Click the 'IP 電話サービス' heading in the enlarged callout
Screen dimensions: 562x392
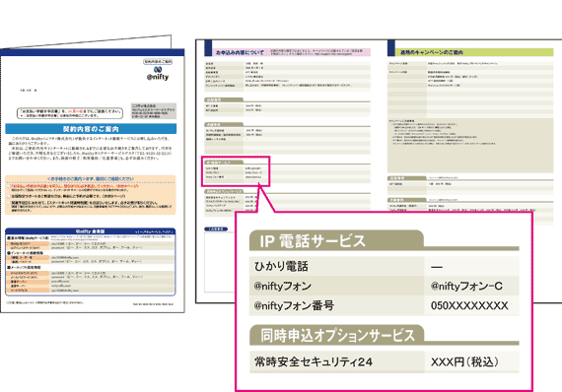[312, 241]
